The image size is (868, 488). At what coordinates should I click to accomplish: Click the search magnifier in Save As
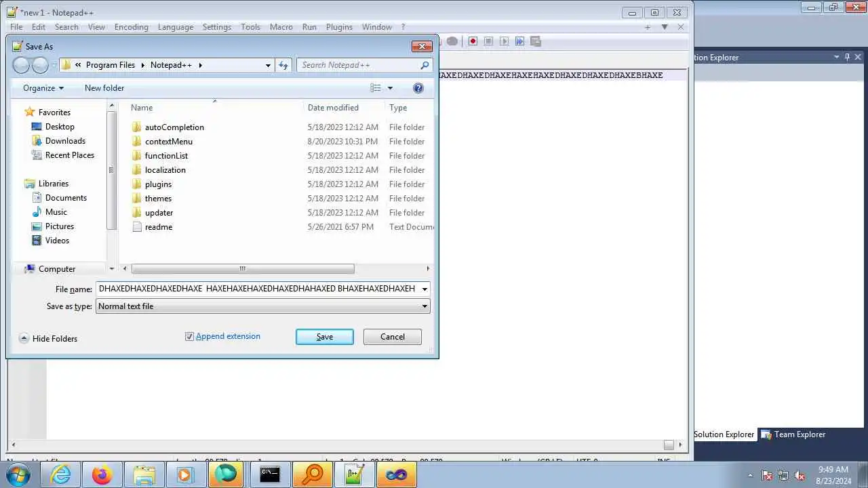coord(425,65)
